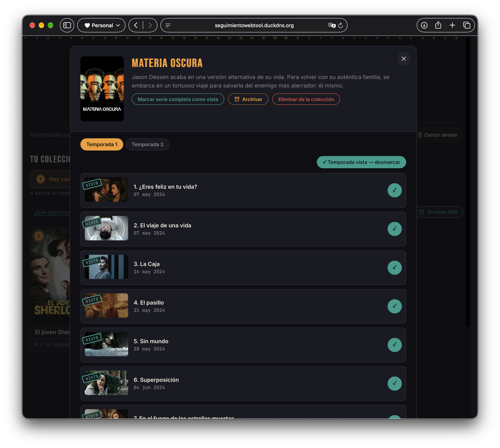The width and height of the screenshot is (500, 448).
Task: Reload the page with refresh icon
Action: (x=341, y=25)
